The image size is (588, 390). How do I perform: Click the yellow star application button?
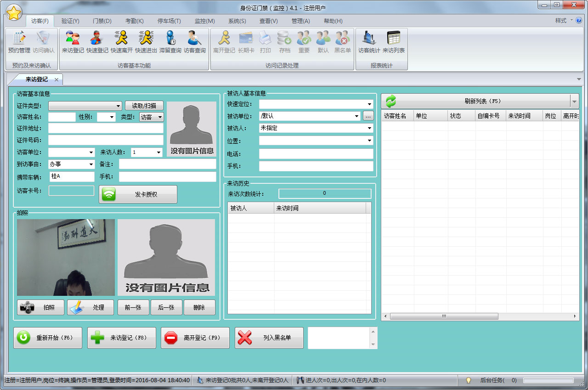(x=14, y=13)
